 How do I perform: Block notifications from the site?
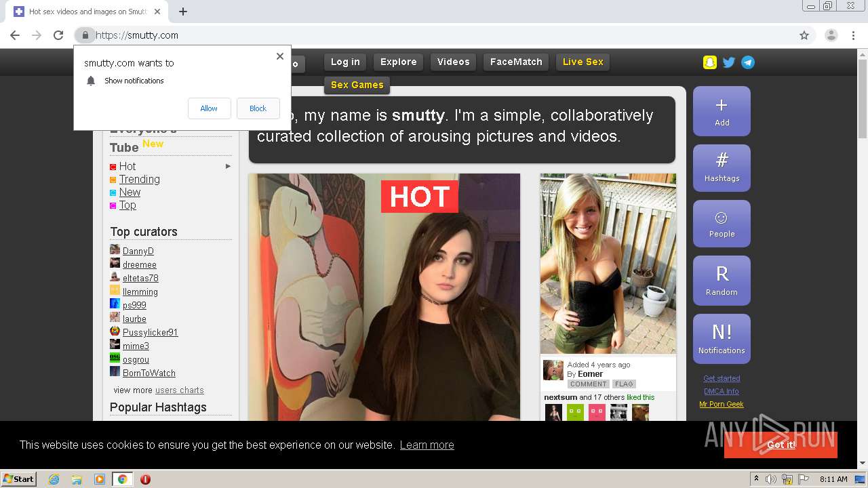point(258,108)
